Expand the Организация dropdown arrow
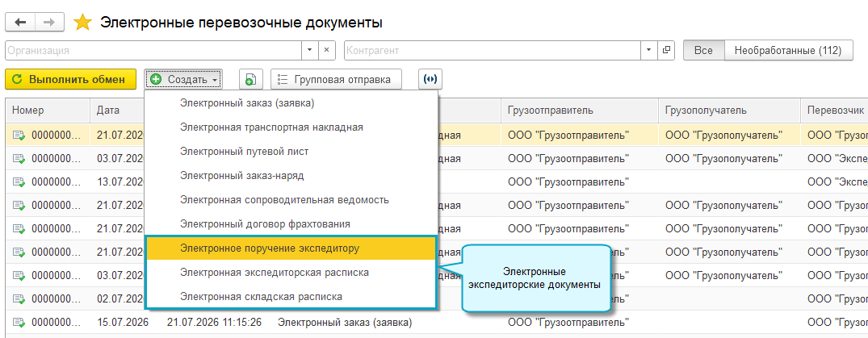 tap(309, 50)
